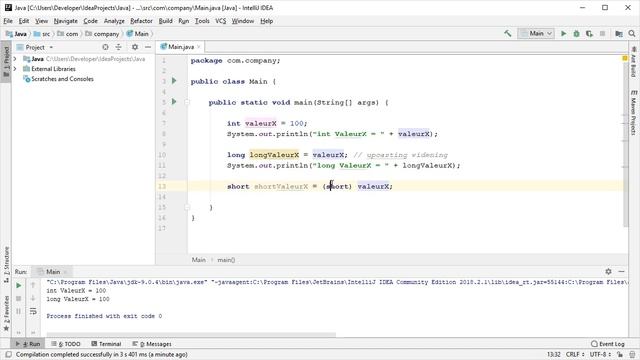Image resolution: width=640 pixels, height=360 pixels.
Task: Start debugging with the bug icon
Action: [576, 33]
